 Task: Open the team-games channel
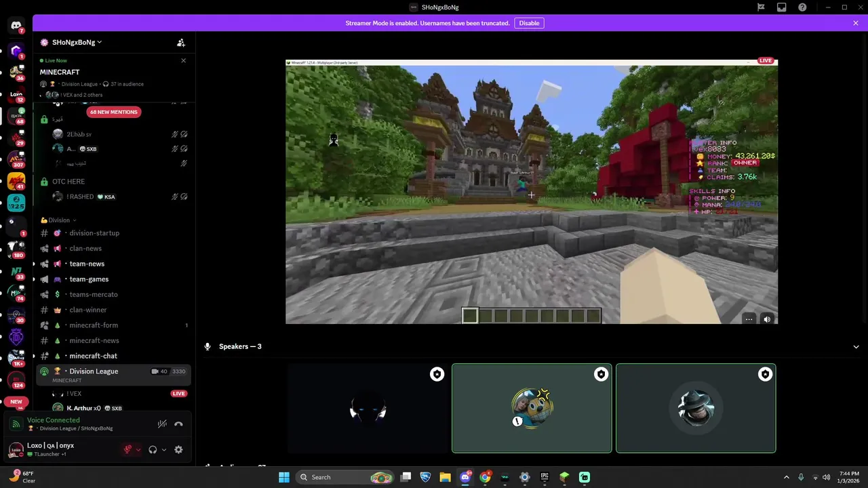point(114,279)
